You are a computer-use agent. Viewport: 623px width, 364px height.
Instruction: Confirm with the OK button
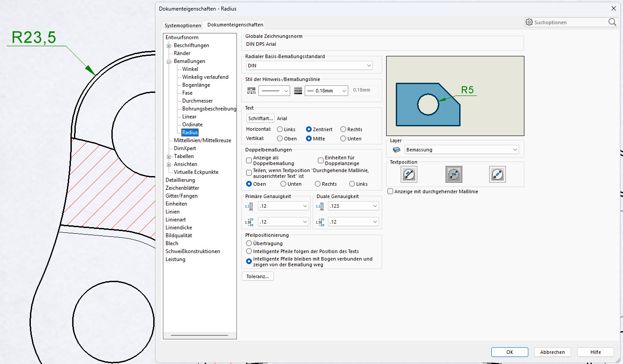510,352
